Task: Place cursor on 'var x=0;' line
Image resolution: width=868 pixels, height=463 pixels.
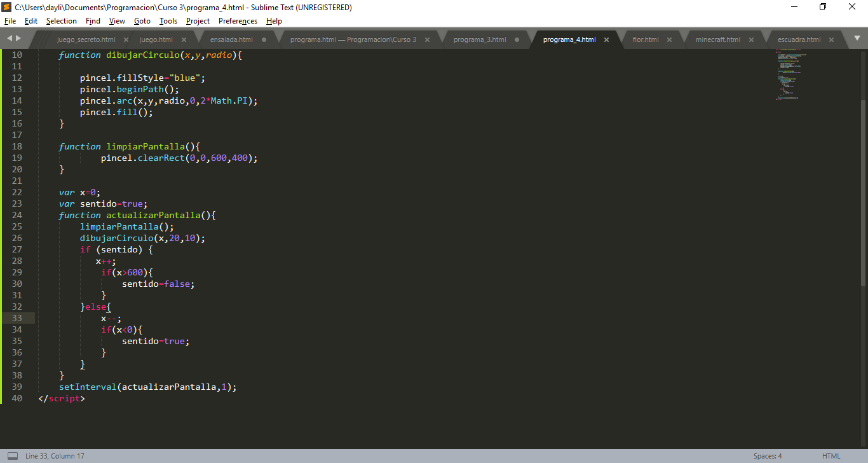Action: pos(79,192)
